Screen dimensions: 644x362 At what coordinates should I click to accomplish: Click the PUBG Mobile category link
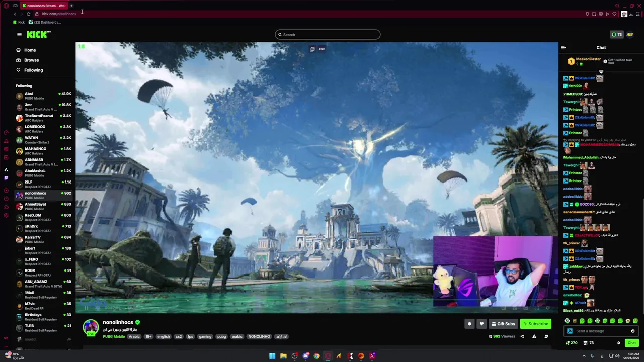click(x=114, y=337)
